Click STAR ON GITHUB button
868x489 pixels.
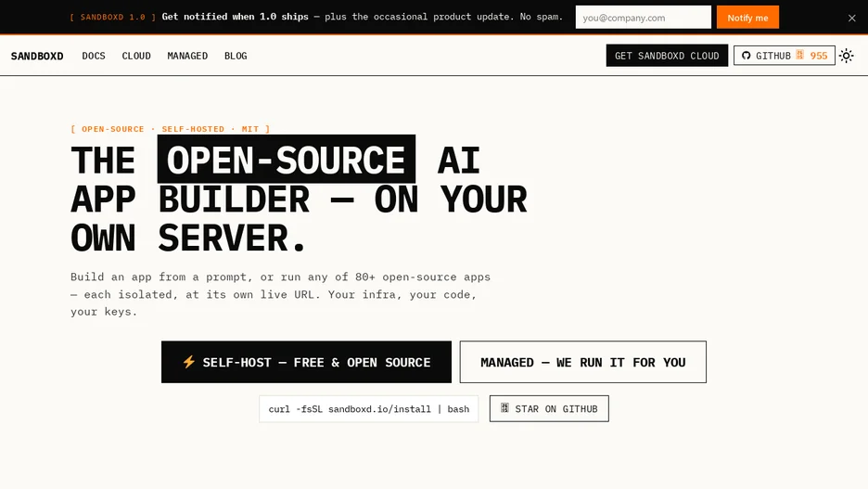pos(549,408)
